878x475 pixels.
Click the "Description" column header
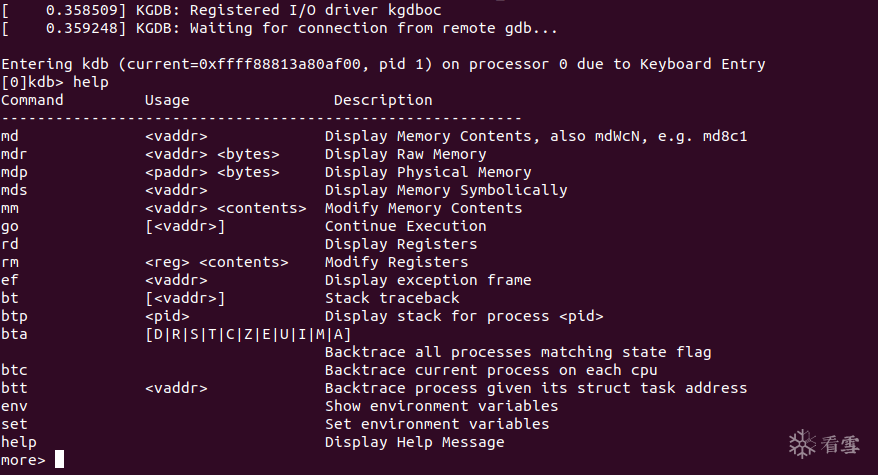383,100
